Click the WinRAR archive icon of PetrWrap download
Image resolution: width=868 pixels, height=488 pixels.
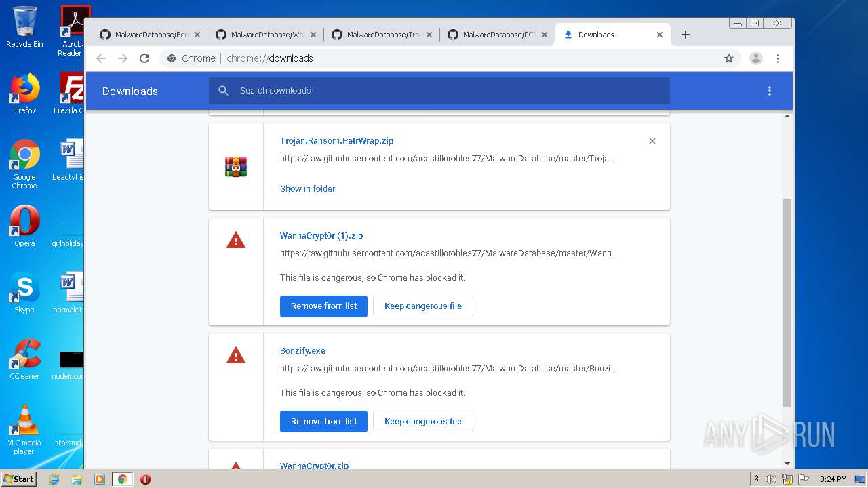[x=236, y=166]
